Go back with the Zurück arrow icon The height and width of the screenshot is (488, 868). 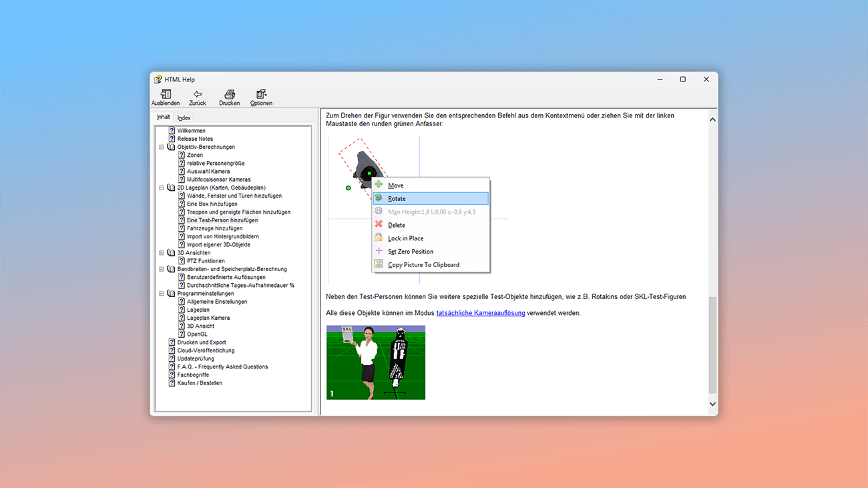198,94
